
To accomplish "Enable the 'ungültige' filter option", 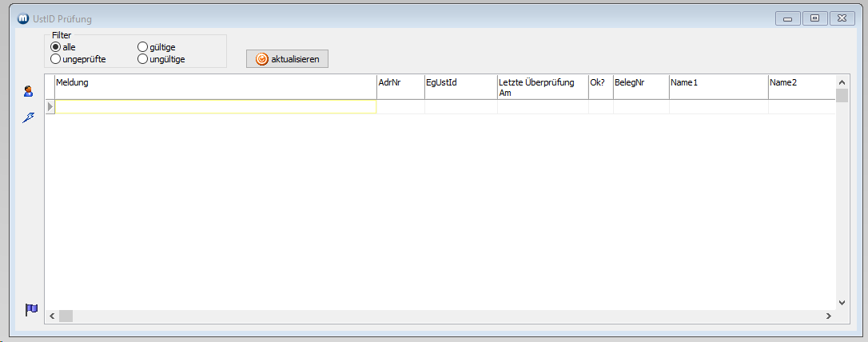I will click(x=143, y=58).
